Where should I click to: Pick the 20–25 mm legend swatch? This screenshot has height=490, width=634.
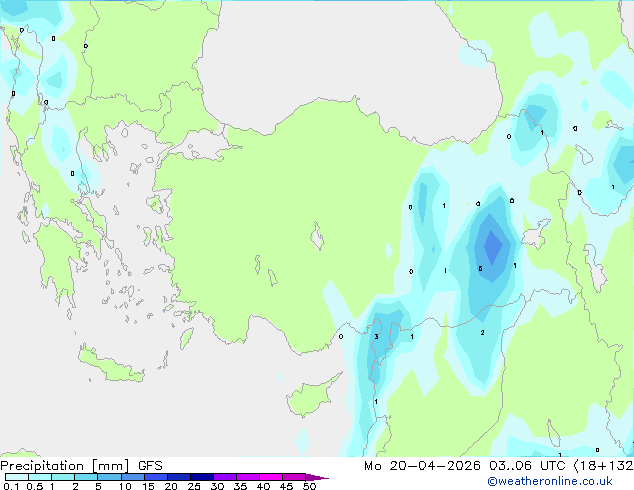(179, 477)
